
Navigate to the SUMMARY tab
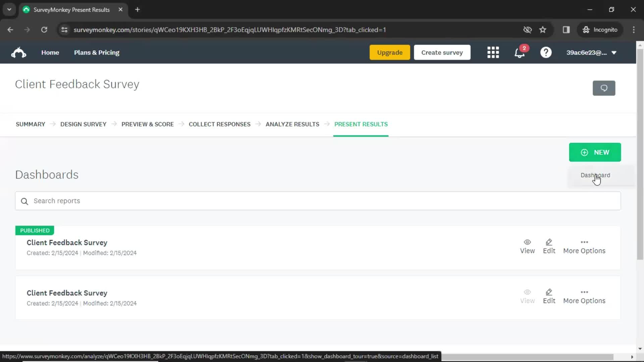pos(30,124)
